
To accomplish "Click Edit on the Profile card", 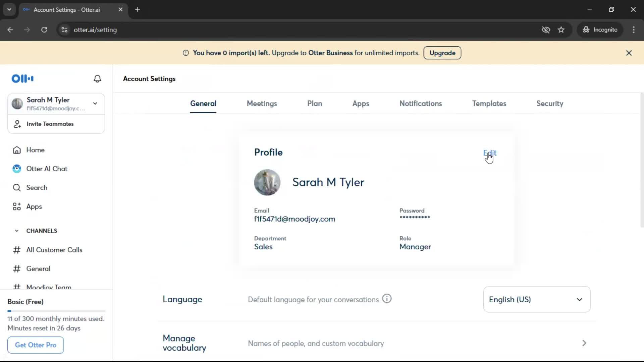I will (490, 153).
